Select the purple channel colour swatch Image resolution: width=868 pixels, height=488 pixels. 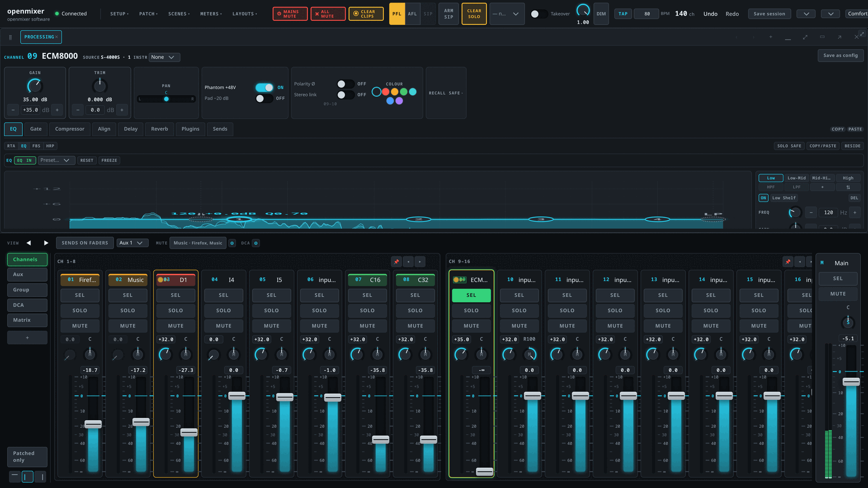click(399, 101)
